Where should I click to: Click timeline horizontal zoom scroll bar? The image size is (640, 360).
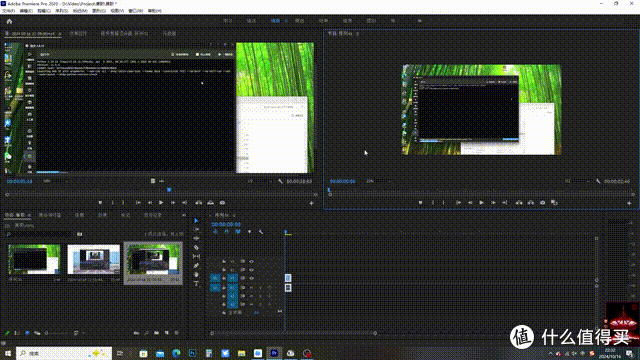(x=293, y=333)
